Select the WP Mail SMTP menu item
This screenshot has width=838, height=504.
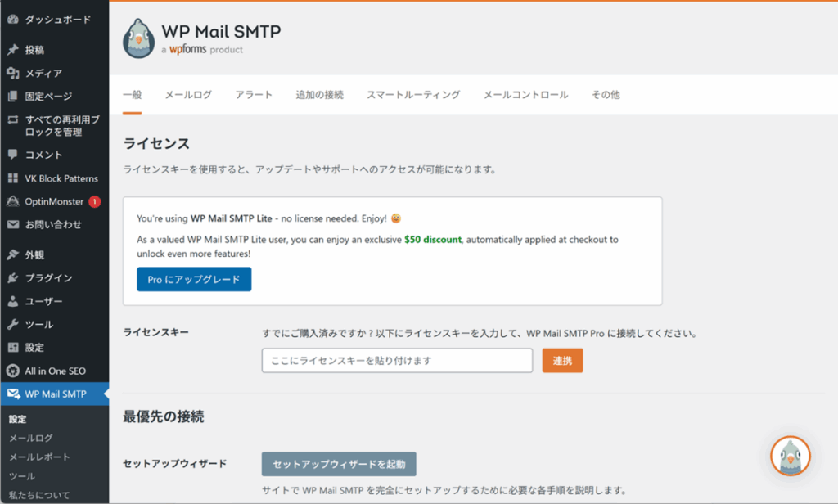point(56,394)
